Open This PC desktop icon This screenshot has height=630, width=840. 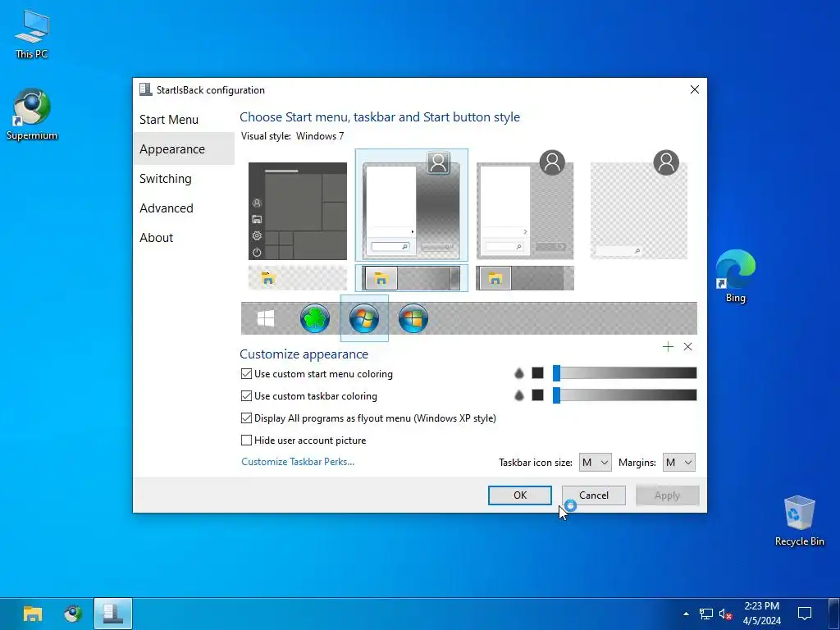pos(32,34)
